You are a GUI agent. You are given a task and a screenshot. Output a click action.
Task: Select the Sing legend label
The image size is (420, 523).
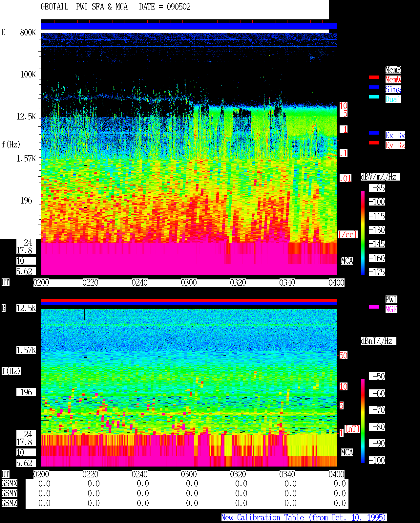(393, 89)
